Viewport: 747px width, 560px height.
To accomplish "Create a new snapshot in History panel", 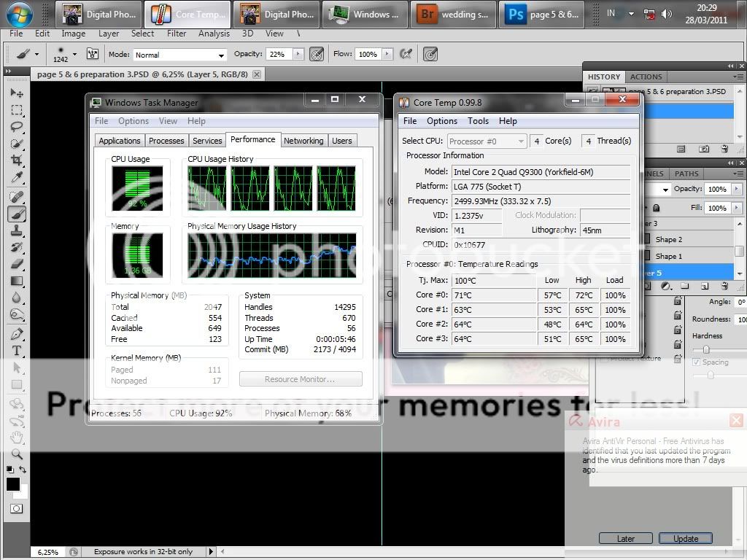I will point(704,149).
